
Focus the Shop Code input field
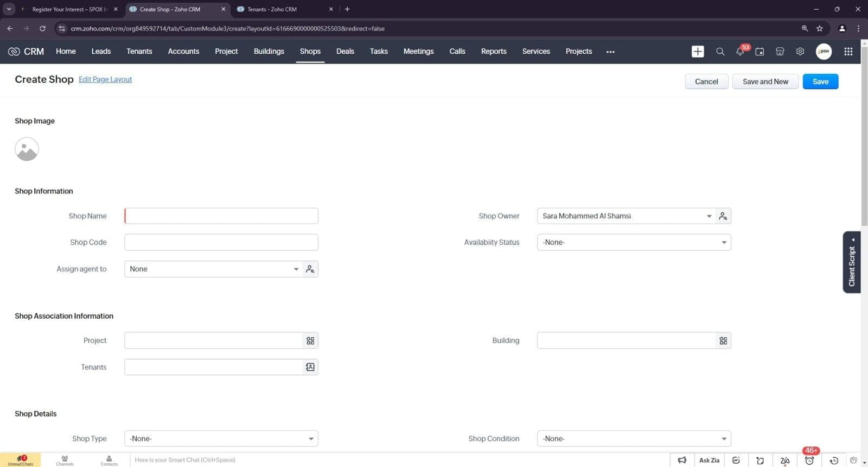coord(221,242)
